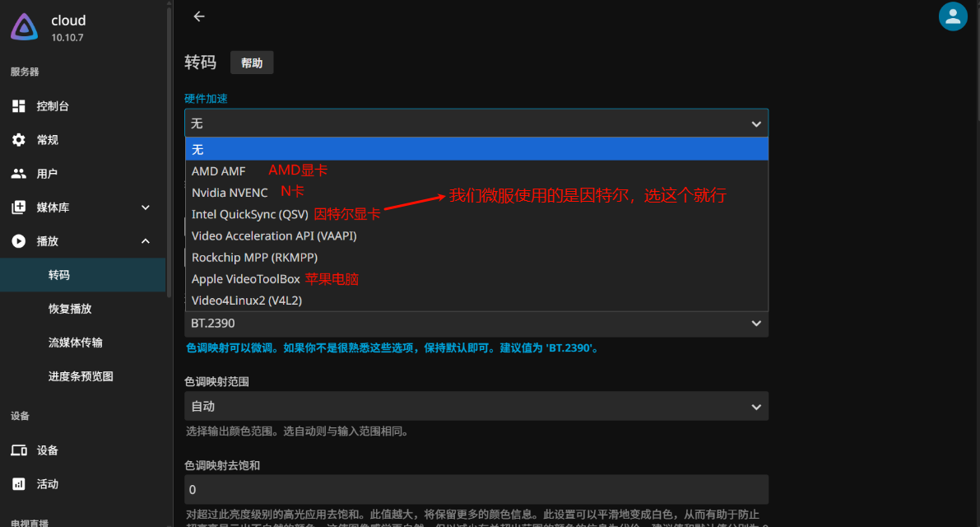980x527 pixels.
Task: Click the 媒体库 library icon
Action: pos(19,208)
